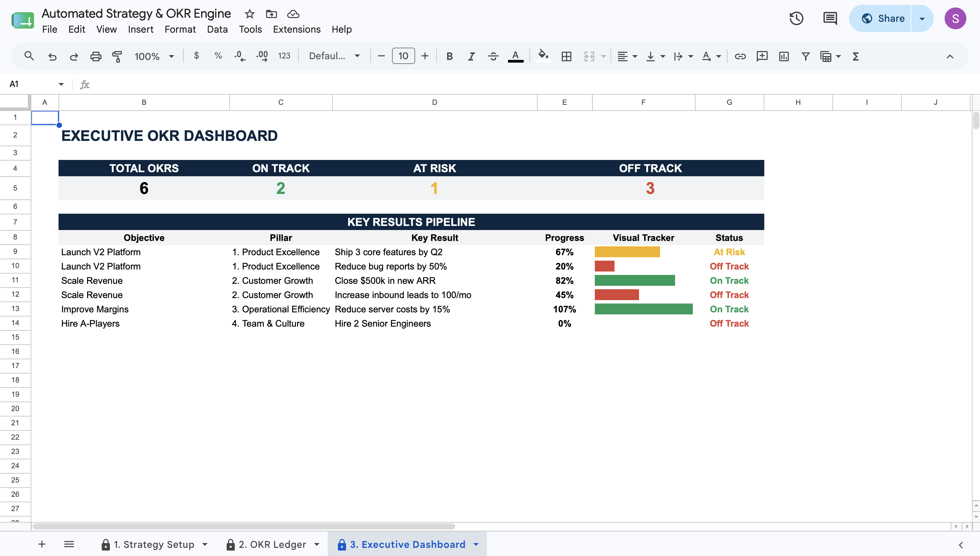
Task: Click the functions sigma icon
Action: click(855, 56)
